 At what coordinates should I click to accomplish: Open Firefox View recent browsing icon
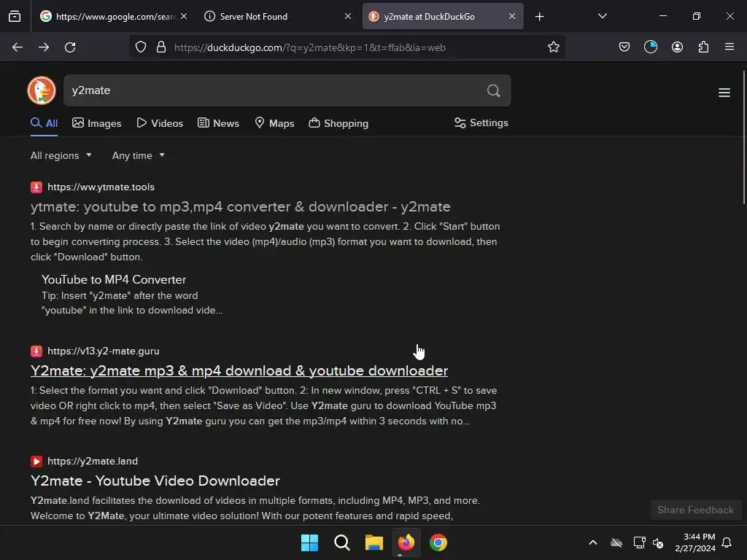pyautogui.click(x=15, y=17)
